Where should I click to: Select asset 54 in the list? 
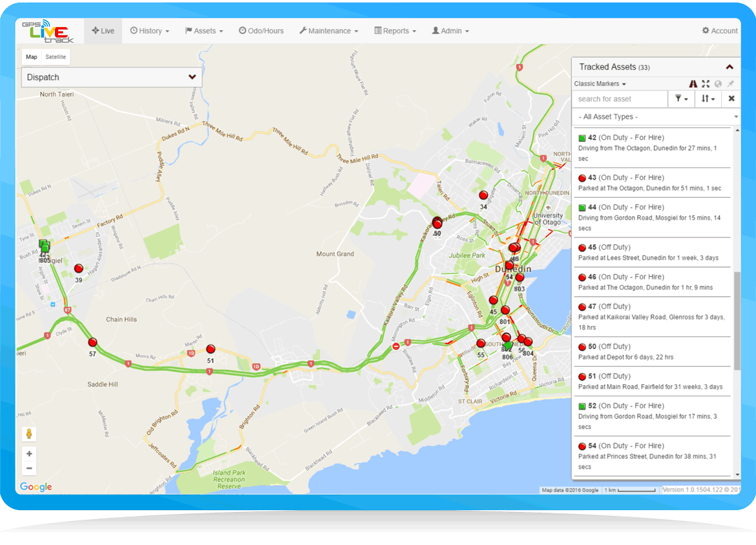tap(652, 456)
